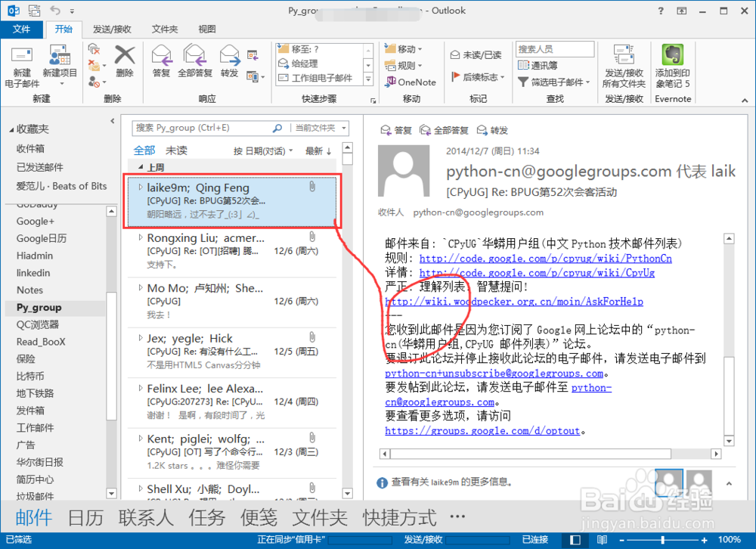Image resolution: width=756 pixels, height=549 pixels.
Task: Click the message list scroll down arrow
Action: (x=348, y=493)
